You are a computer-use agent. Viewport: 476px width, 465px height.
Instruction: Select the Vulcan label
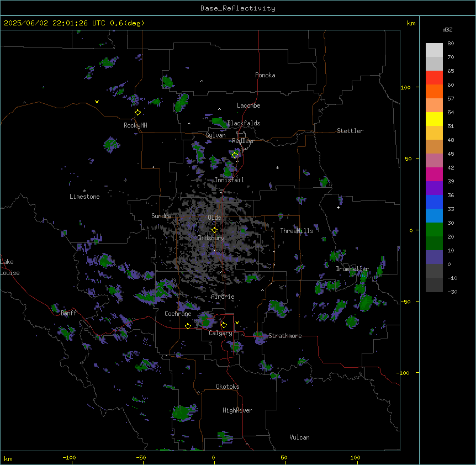click(x=299, y=437)
